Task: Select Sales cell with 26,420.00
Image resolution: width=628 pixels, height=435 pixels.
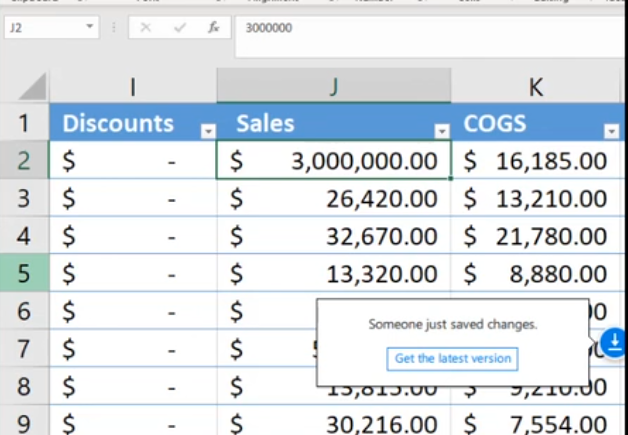Action: coord(334,198)
